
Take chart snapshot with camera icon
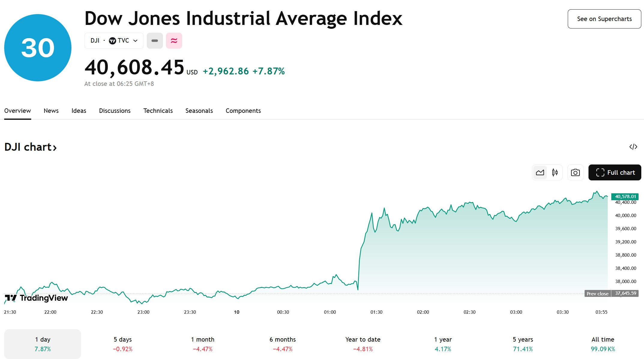[575, 173]
